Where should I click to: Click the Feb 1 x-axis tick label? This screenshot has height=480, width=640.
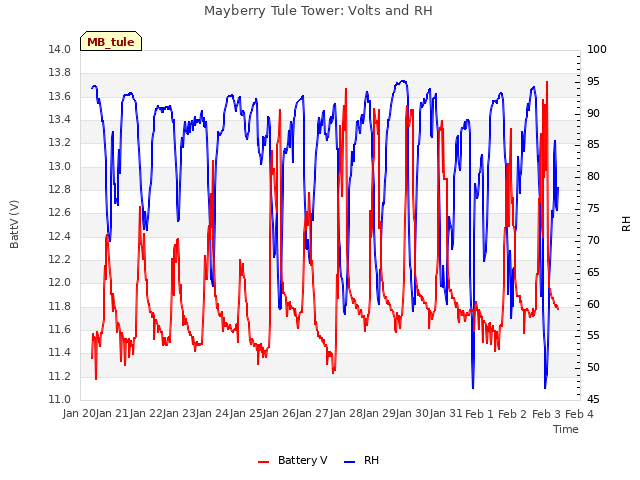(479, 413)
